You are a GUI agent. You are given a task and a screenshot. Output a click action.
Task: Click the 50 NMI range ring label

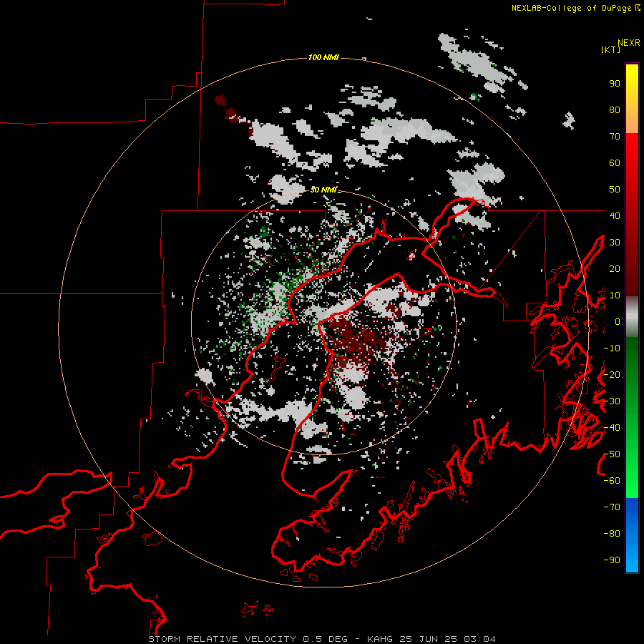pyautogui.click(x=323, y=190)
